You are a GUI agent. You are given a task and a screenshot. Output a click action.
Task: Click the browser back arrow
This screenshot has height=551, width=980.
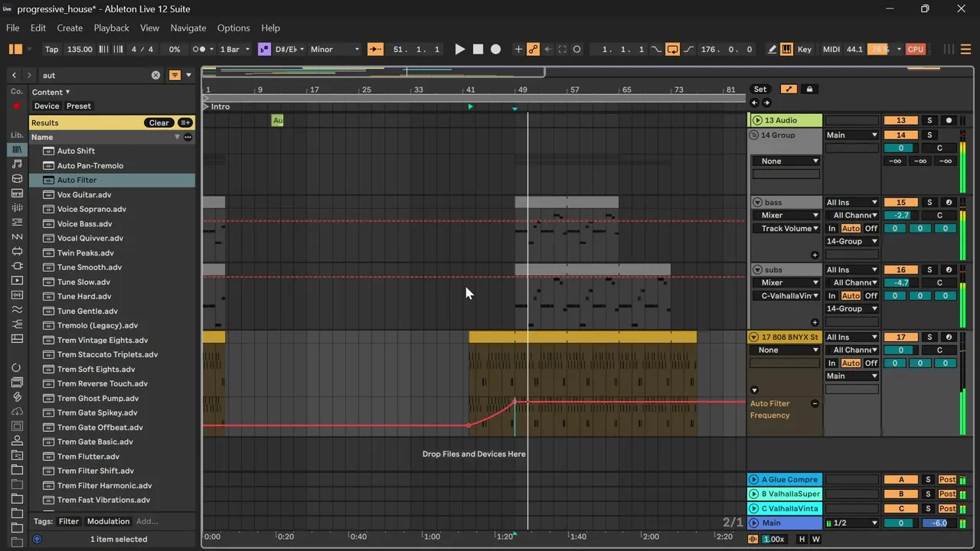click(x=14, y=75)
